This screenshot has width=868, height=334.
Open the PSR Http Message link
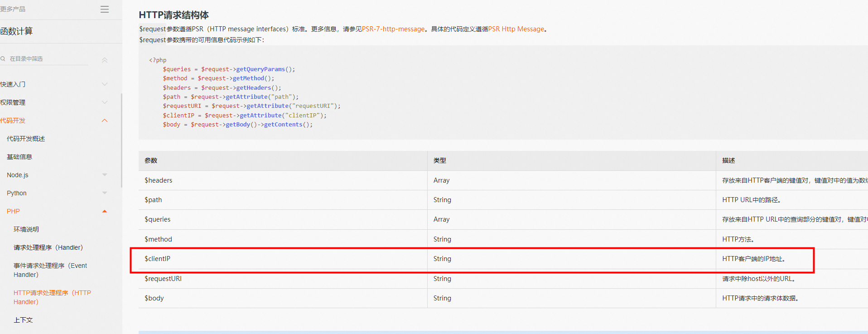516,29
